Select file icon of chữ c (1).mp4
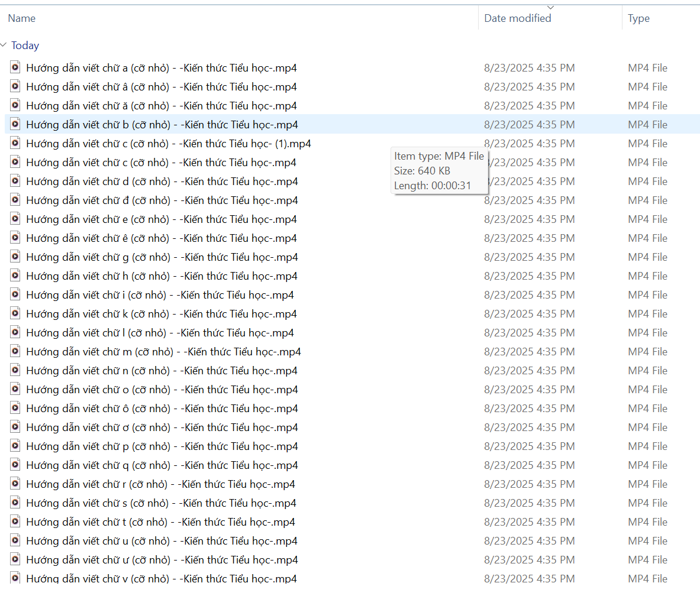Viewport: 700px width, 596px height. tap(15, 143)
